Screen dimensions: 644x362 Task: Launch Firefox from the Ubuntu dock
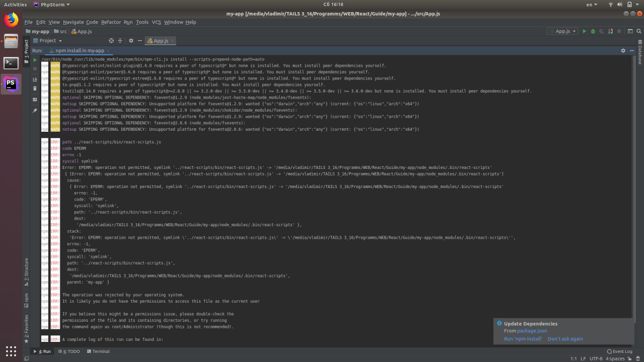(x=11, y=20)
